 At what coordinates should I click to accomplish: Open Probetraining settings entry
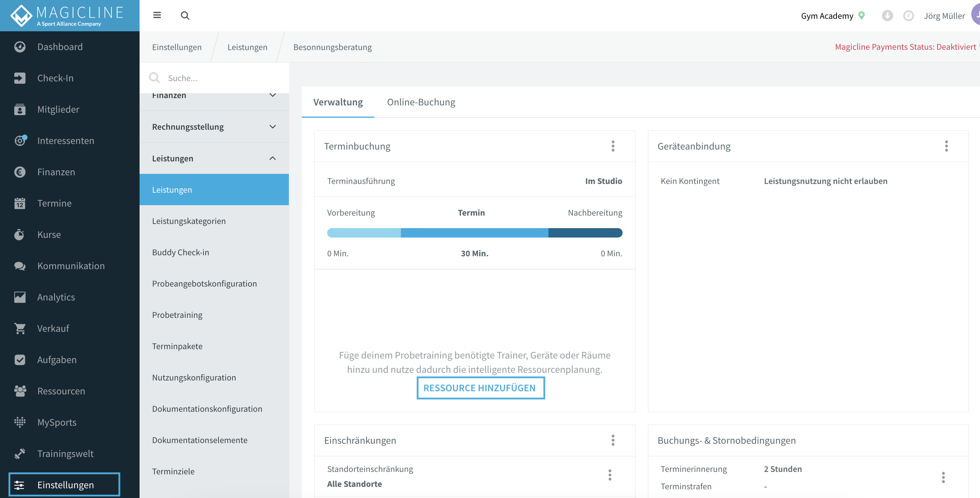click(x=214, y=315)
